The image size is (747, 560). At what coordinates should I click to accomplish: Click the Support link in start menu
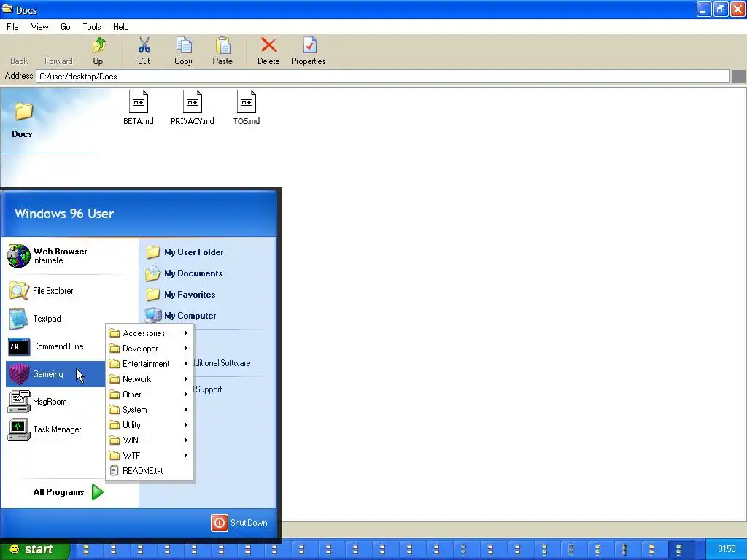point(208,389)
